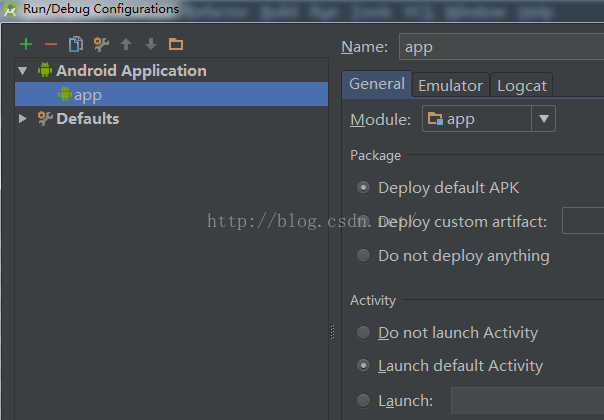
Task: Select Deploy custom artifact radio button
Action: click(363, 222)
